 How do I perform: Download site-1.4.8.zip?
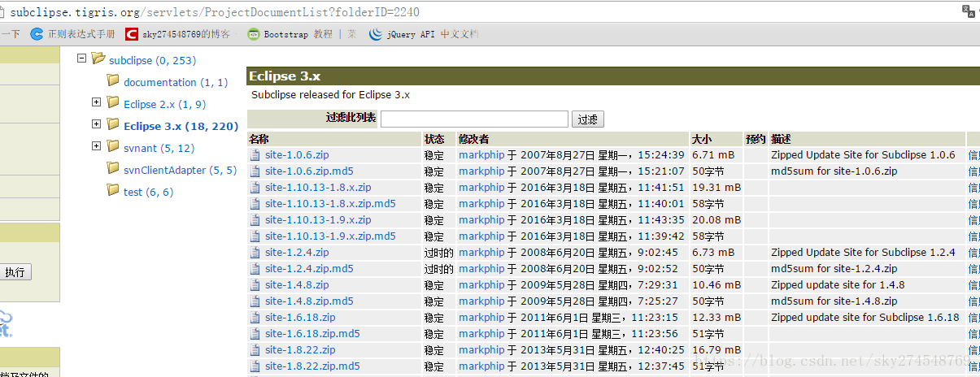pos(297,284)
